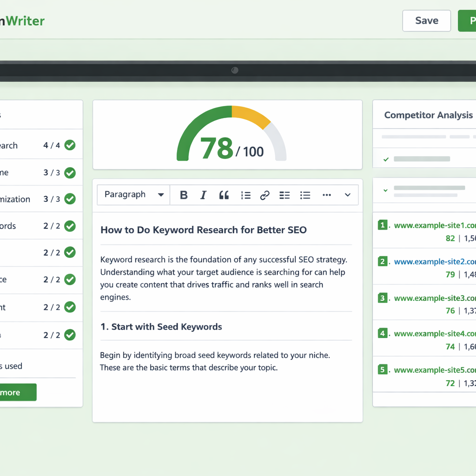The image size is (476, 476).
Task: Open the alignment options icon
Action: (x=284, y=195)
